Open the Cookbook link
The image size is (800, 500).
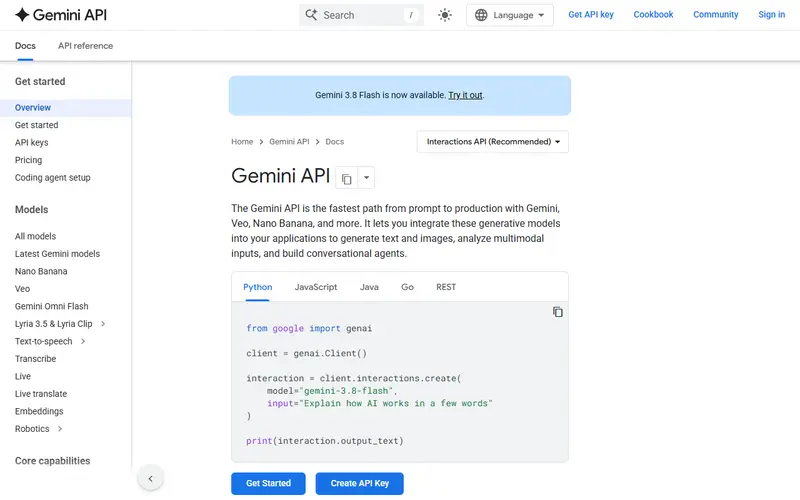(x=653, y=15)
